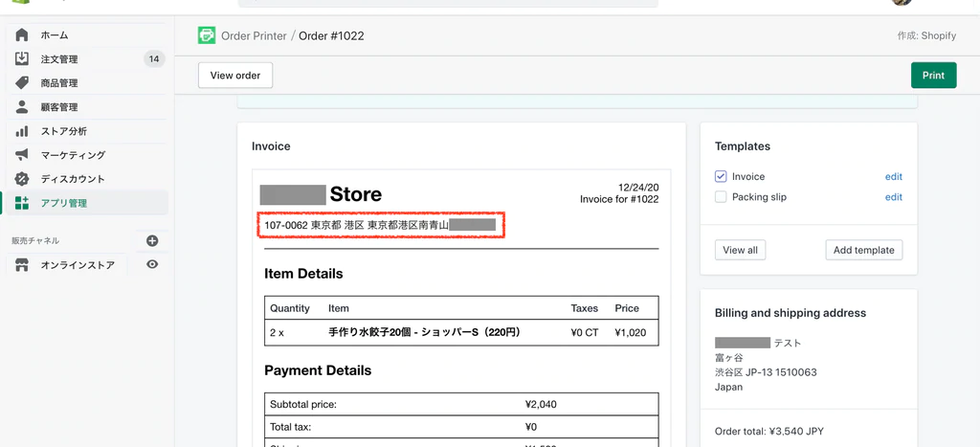The height and width of the screenshot is (447, 980).
Task: Add a sales channel with plus icon
Action: click(152, 241)
